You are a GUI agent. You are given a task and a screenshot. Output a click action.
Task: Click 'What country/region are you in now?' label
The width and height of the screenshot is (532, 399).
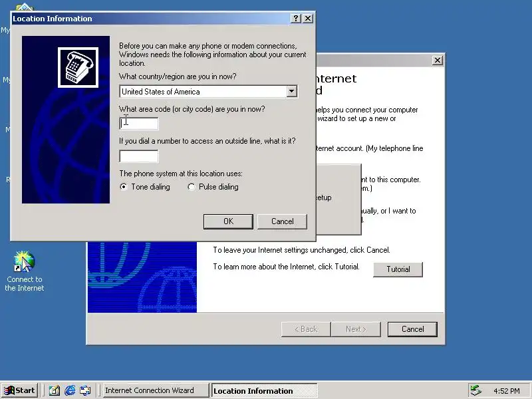(178, 76)
